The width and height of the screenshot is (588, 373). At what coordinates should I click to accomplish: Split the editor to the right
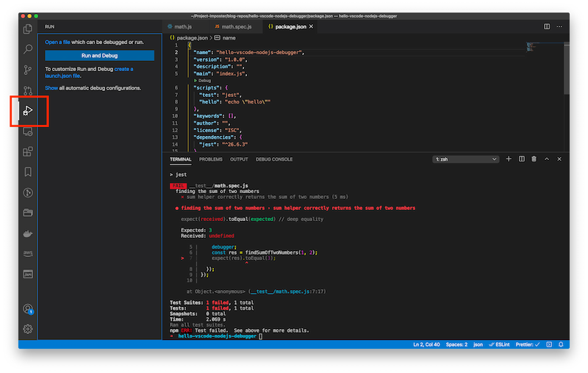point(547,26)
